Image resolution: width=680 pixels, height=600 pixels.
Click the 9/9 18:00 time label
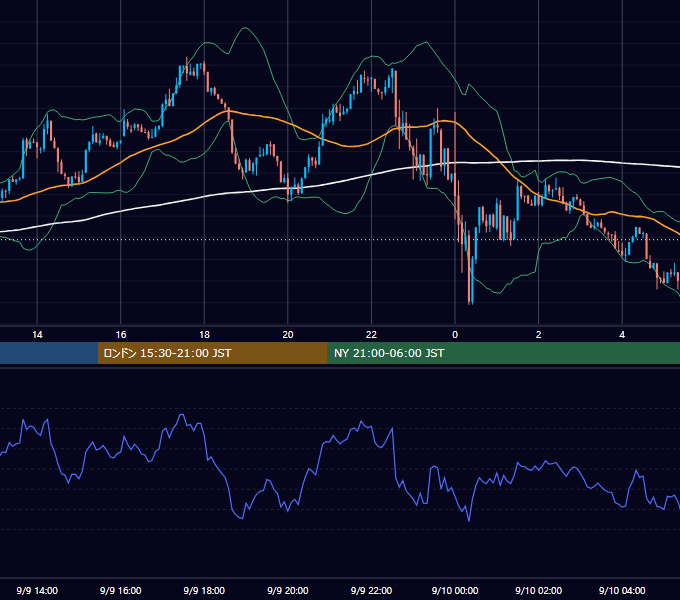tap(204, 590)
